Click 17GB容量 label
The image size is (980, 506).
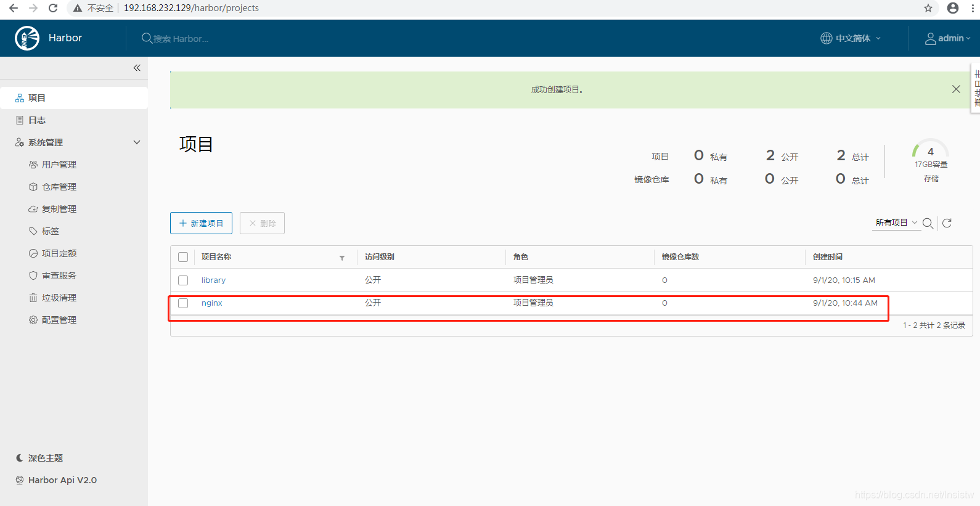click(931, 165)
